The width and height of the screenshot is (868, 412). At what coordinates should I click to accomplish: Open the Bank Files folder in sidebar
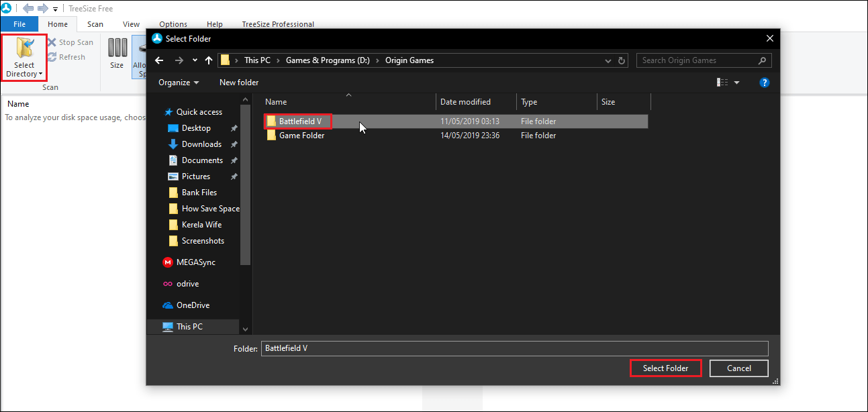(193, 193)
